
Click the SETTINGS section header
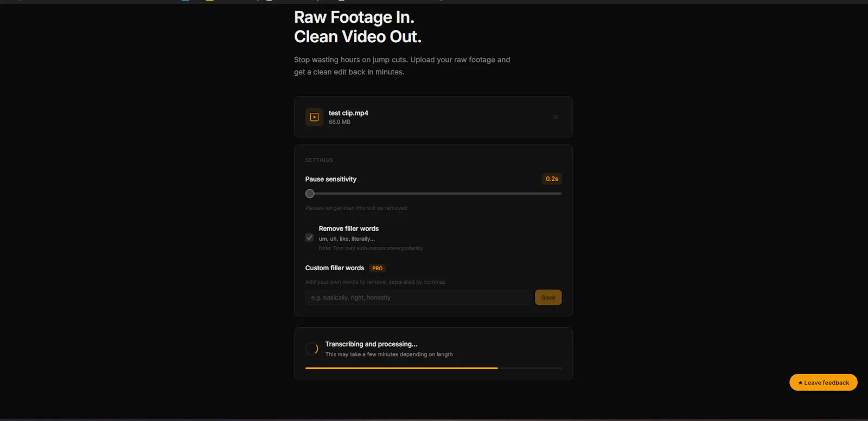[319, 160]
